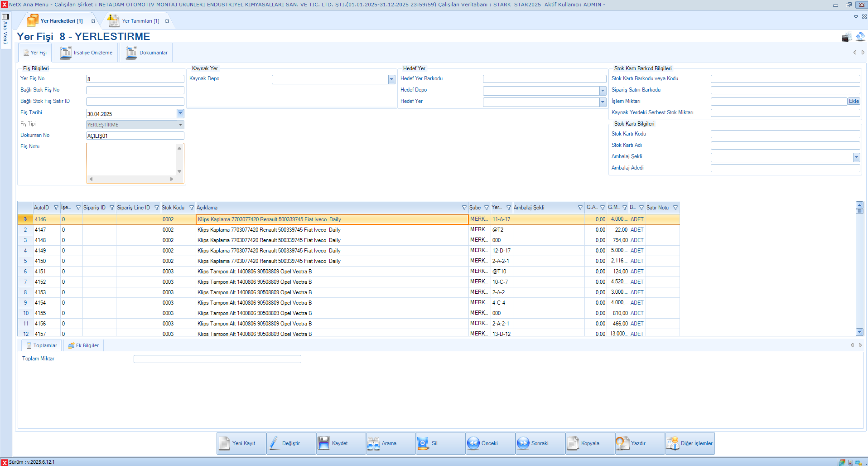Open Arama binoculars search

click(374, 443)
